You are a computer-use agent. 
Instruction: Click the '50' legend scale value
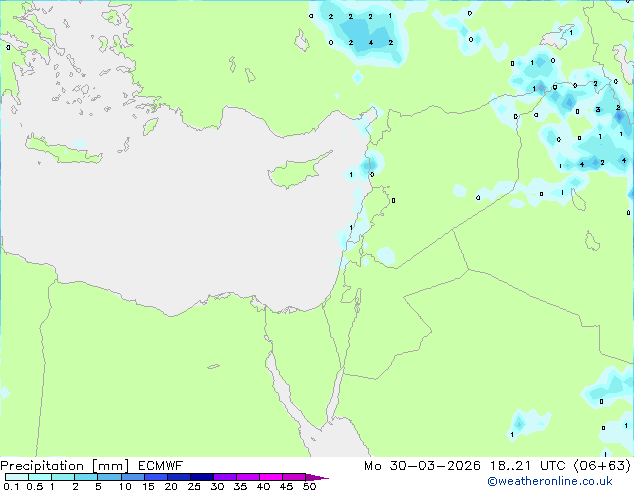click(x=310, y=486)
